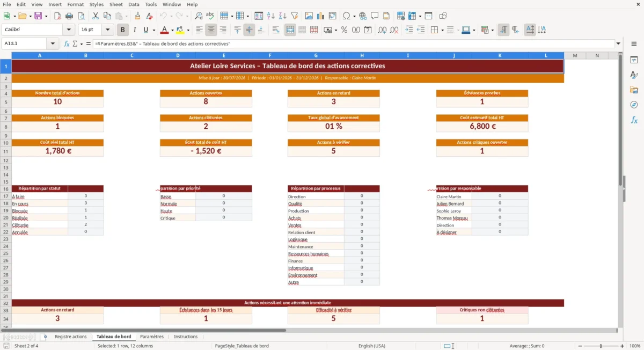Screen dimensions: 644x350
Task: Format selected cells as percent
Action: (344, 30)
